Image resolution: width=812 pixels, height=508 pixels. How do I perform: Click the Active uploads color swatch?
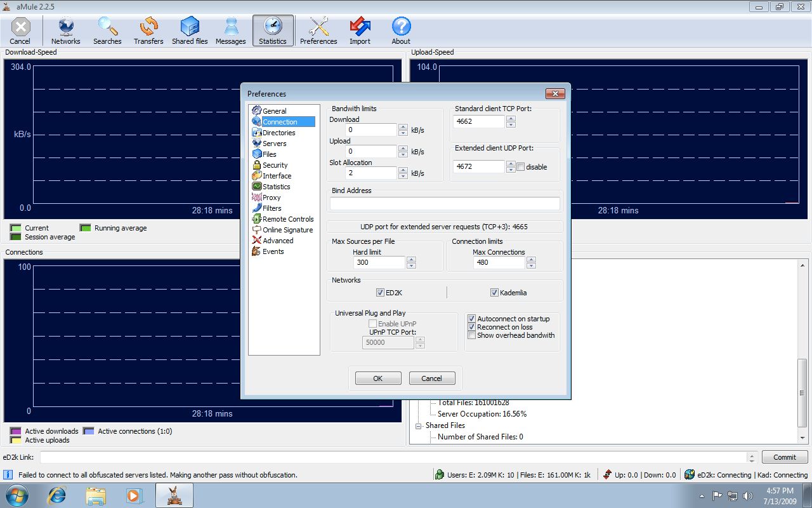[15, 439]
